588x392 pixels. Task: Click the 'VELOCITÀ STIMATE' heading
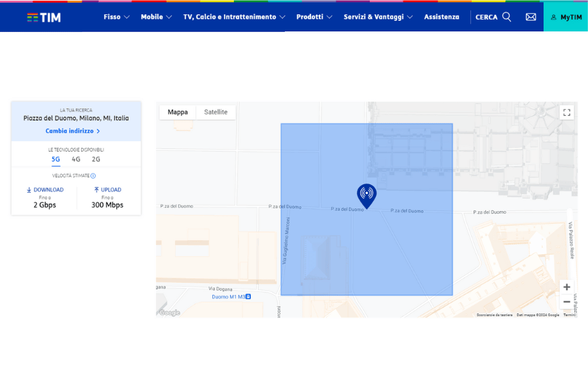click(x=71, y=176)
